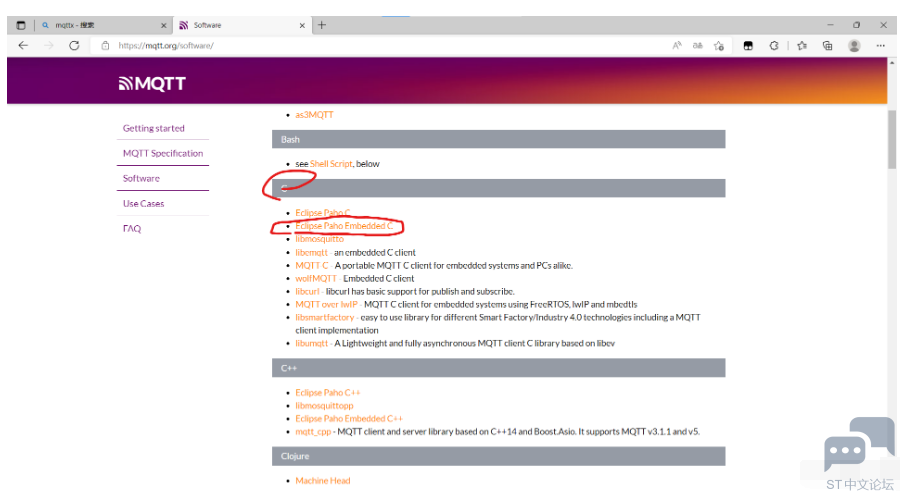The width and height of the screenshot is (903, 500).
Task: Open Getting started in the sidebar
Action: pos(154,128)
